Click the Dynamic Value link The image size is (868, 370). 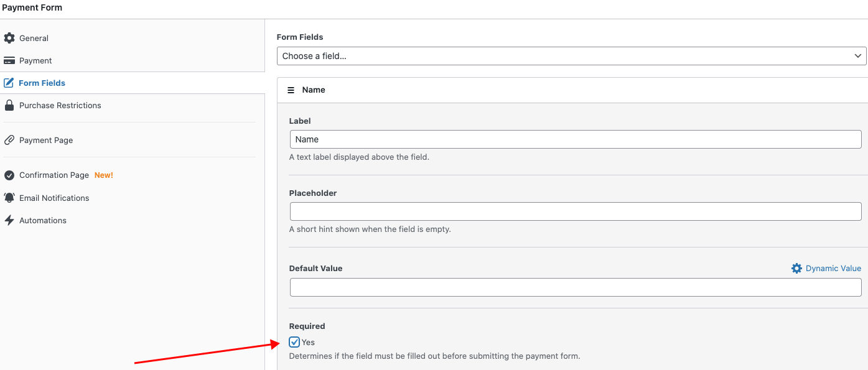coord(833,268)
